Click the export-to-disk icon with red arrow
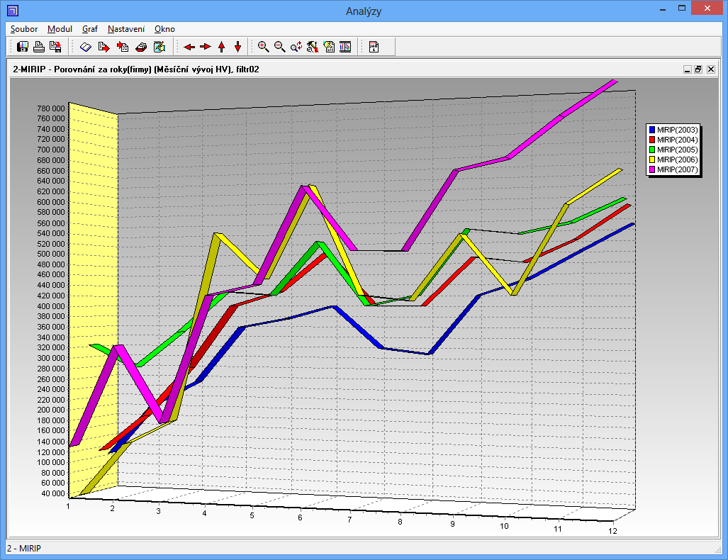The image size is (728, 560). pyautogui.click(x=55, y=47)
